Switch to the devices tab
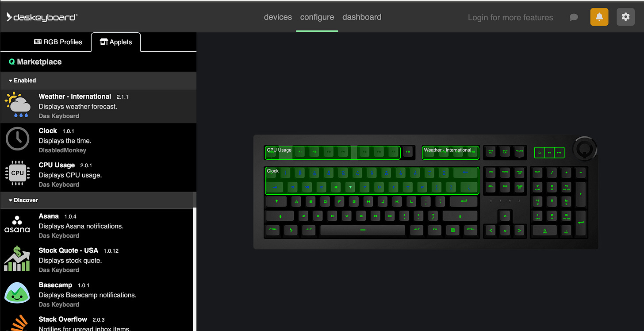Viewport: 644px width, 331px height. (x=278, y=17)
